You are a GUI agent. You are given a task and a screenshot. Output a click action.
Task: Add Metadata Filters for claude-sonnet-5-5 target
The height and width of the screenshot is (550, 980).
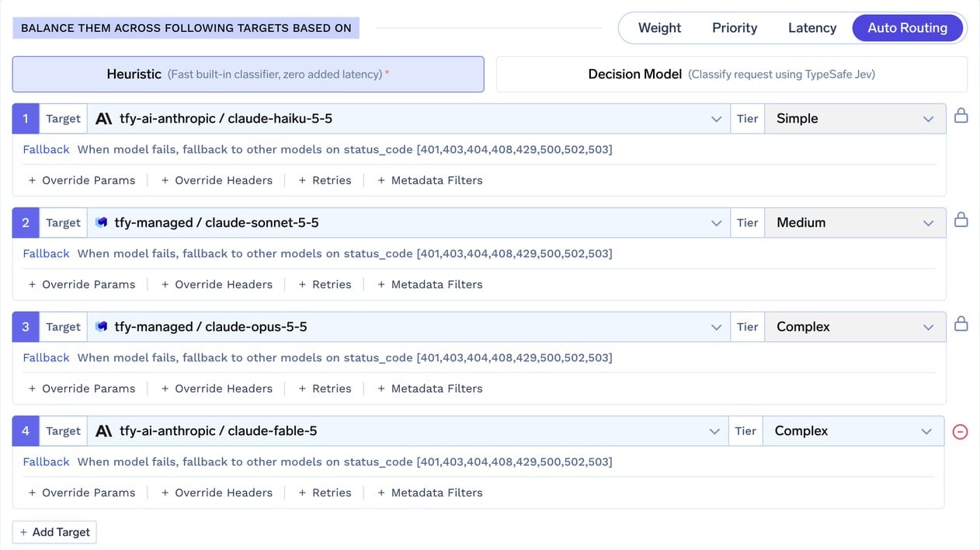429,284
